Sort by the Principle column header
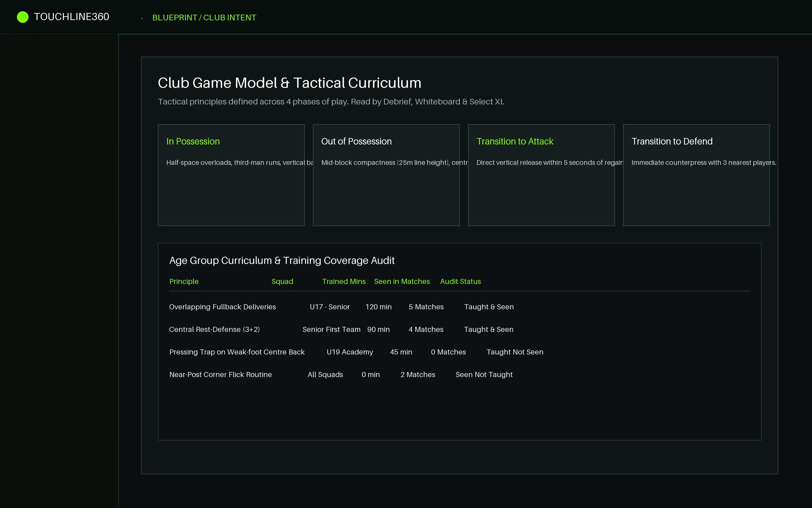 (184, 282)
